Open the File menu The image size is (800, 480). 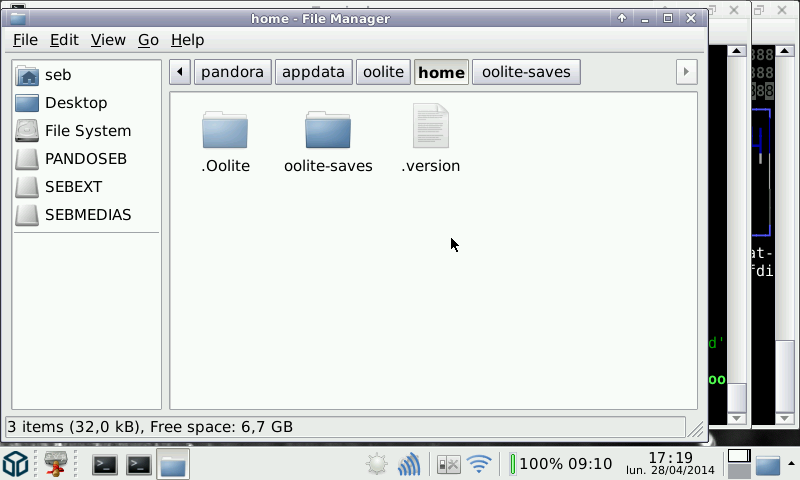(25, 40)
